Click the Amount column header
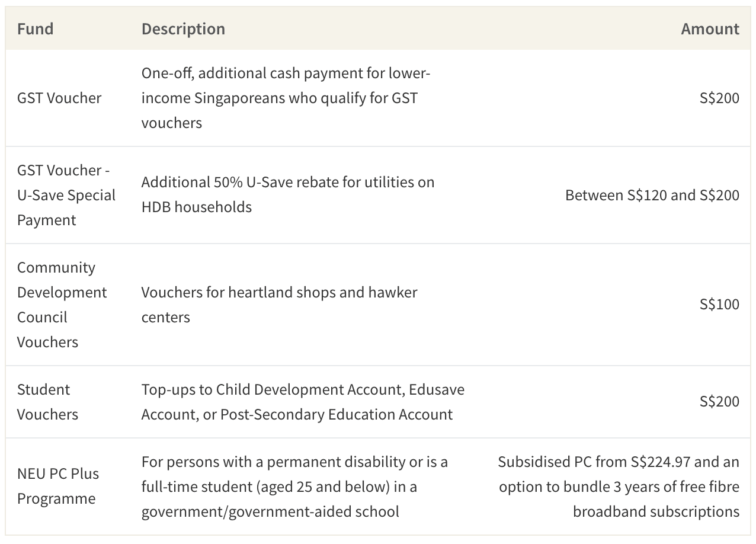The image size is (756, 544). coord(710,28)
